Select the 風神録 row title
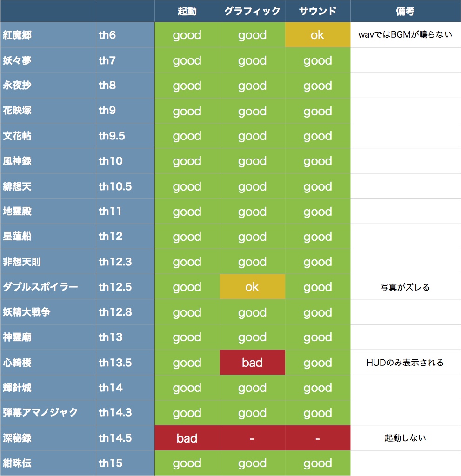Image resolution: width=461 pixels, height=476 pixels. tap(48, 161)
